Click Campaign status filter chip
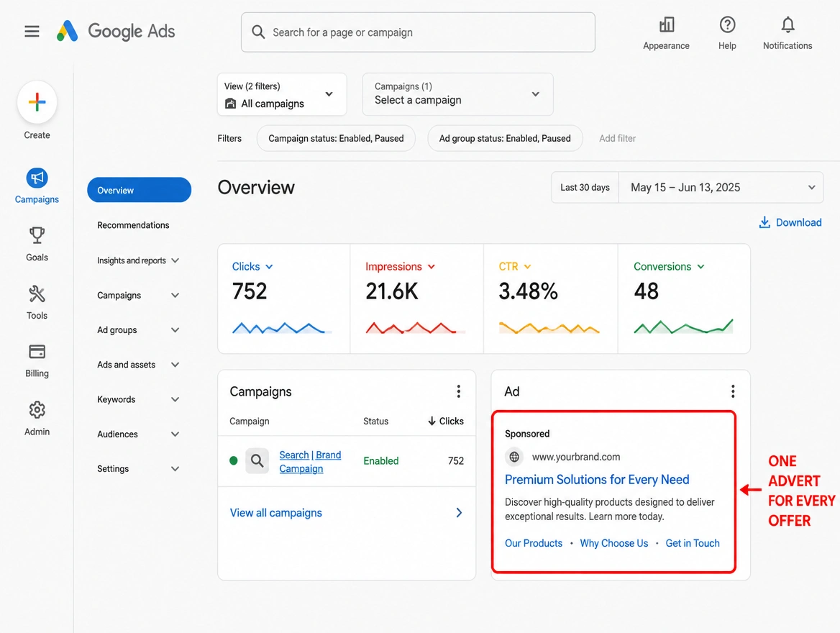 [x=336, y=138]
